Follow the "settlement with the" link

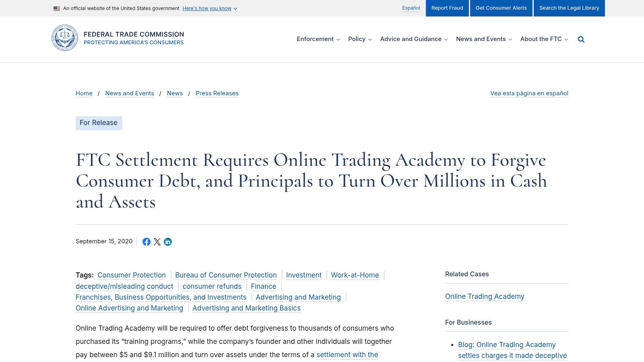[347, 355]
